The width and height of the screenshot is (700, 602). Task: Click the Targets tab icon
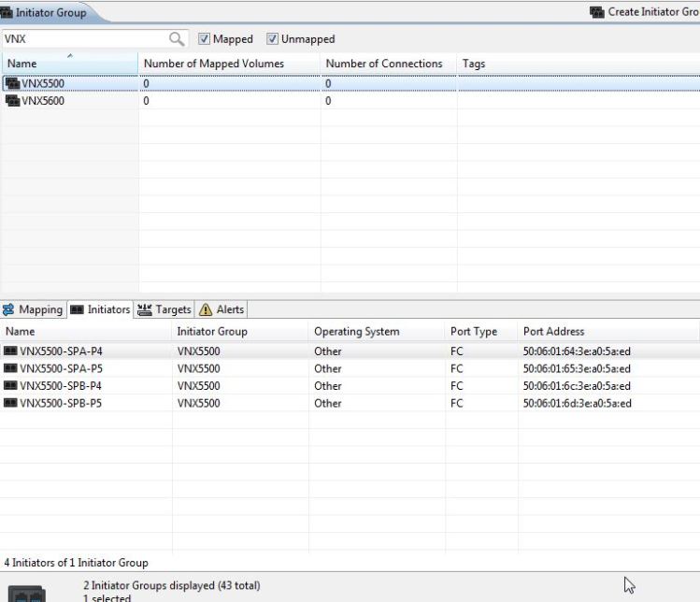click(x=145, y=309)
